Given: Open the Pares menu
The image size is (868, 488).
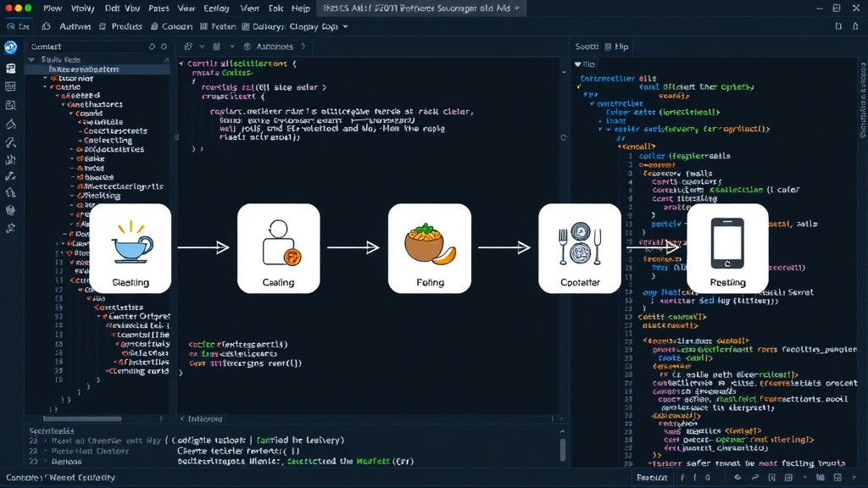Looking at the screenshot, I should tap(159, 8).
